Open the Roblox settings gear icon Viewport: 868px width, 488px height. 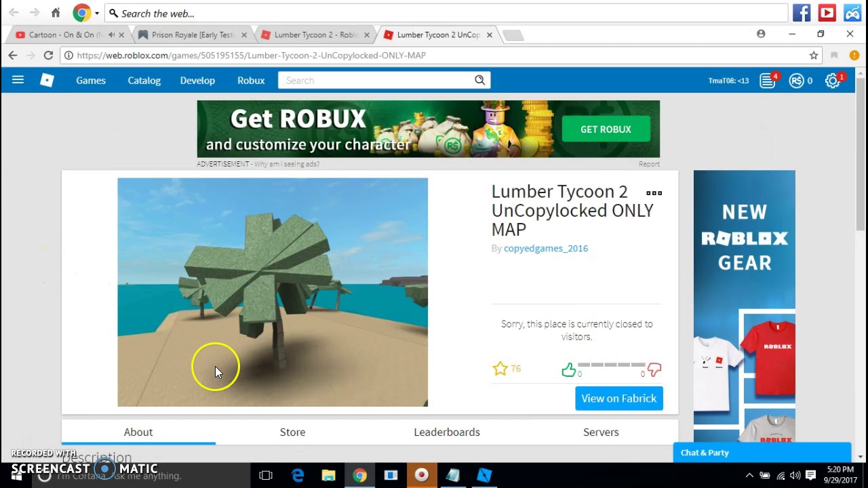coord(832,81)
